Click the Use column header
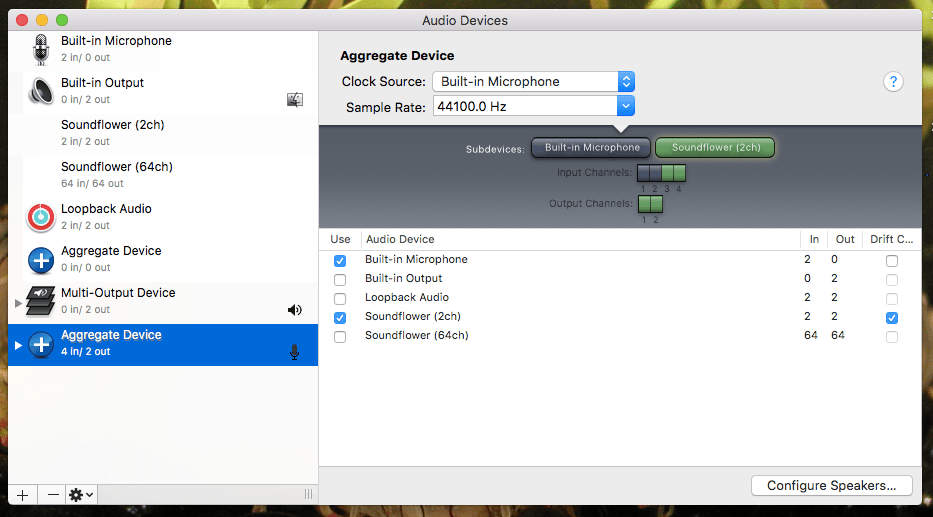This screenshot has height=517, width=933. 340,239
